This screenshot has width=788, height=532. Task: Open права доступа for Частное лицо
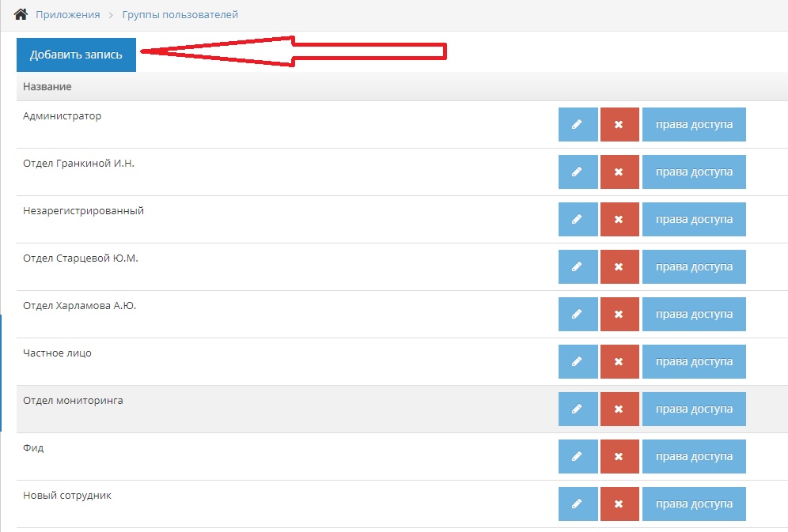pos(694,362)
